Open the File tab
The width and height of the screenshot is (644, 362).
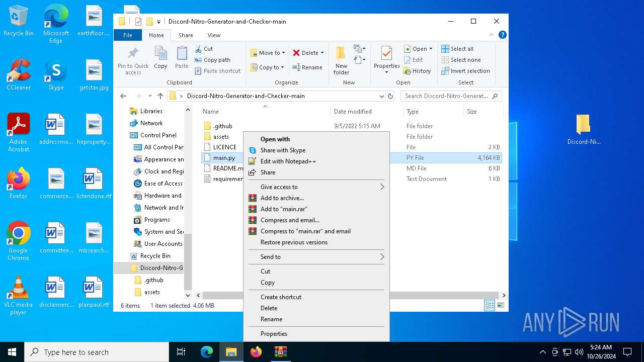(x=128, y=35)
